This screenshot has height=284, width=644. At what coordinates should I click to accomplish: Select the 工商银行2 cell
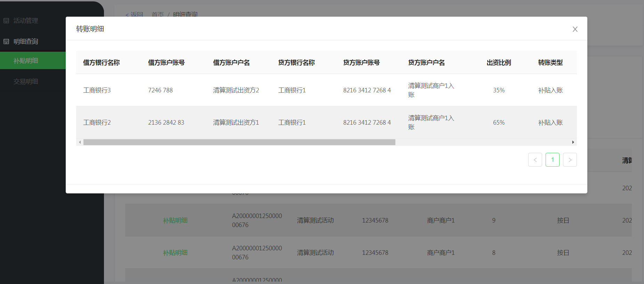[x=97, y=123]
